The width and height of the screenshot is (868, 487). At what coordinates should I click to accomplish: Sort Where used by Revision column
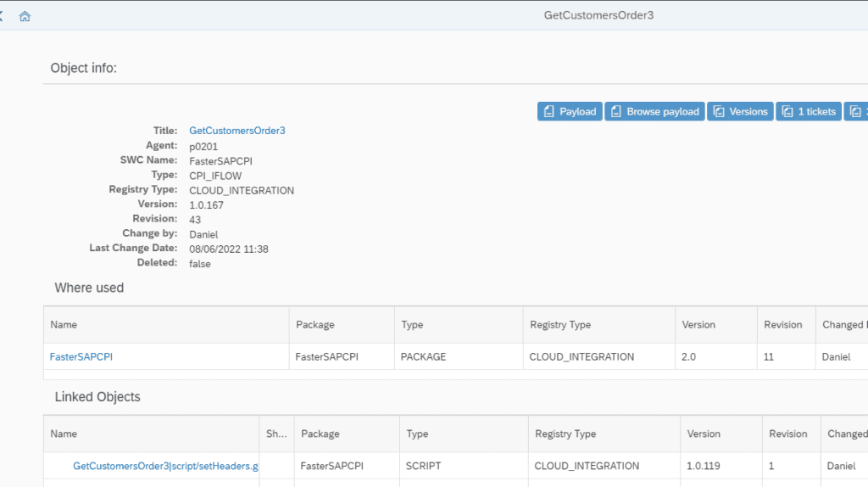click(x=786, y=325)
